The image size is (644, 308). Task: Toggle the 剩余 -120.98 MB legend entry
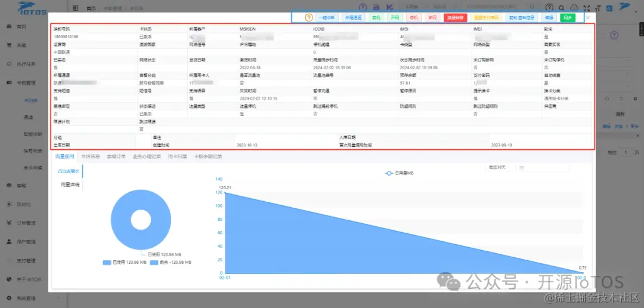click(x=171, y=262)
